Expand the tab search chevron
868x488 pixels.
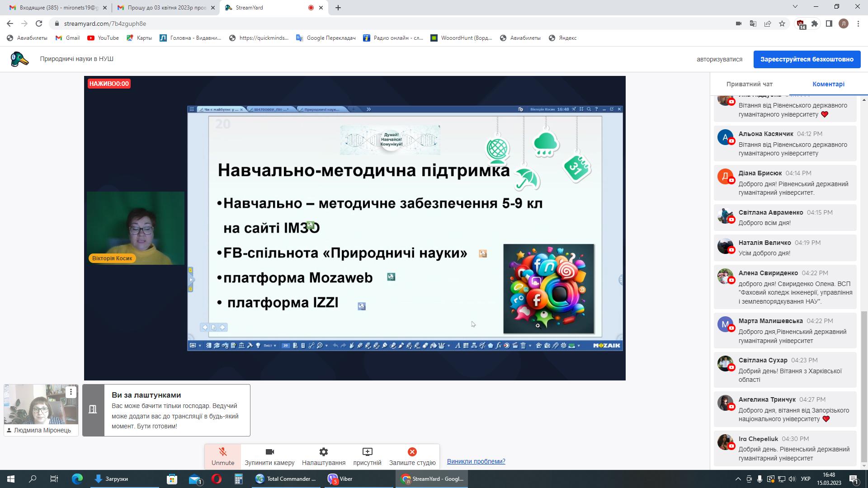795,7
